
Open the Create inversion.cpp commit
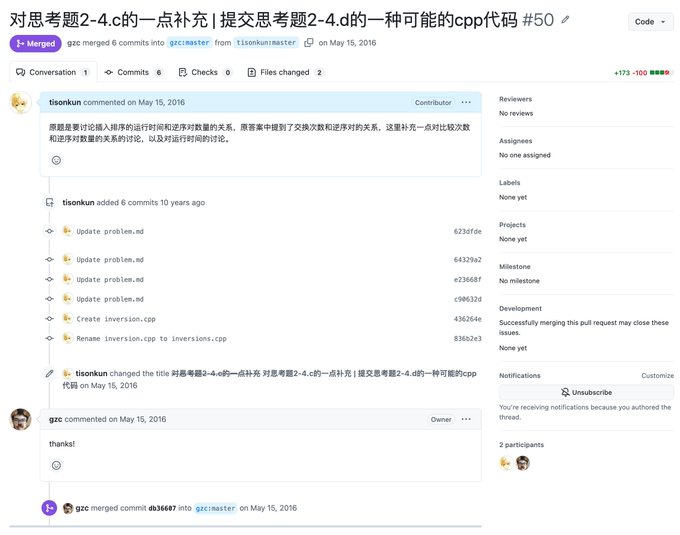click(116, 319)
